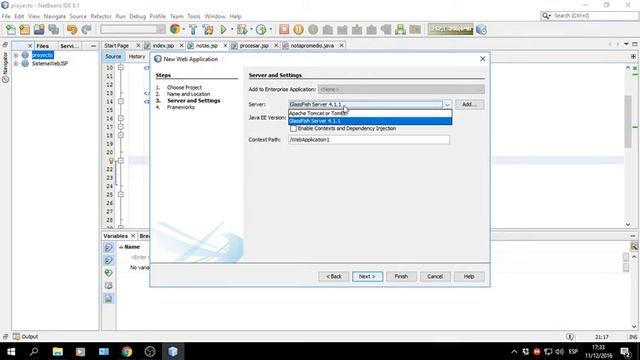This screenshot has height=360, width=640.
Task: Click the Open Project toolbar icon
Action: pyautogui.click(x=39, y=29)
